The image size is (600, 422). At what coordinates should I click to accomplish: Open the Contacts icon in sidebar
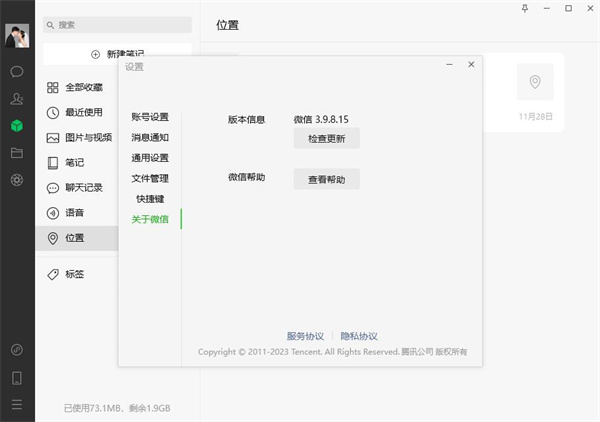tap(17, 99)
